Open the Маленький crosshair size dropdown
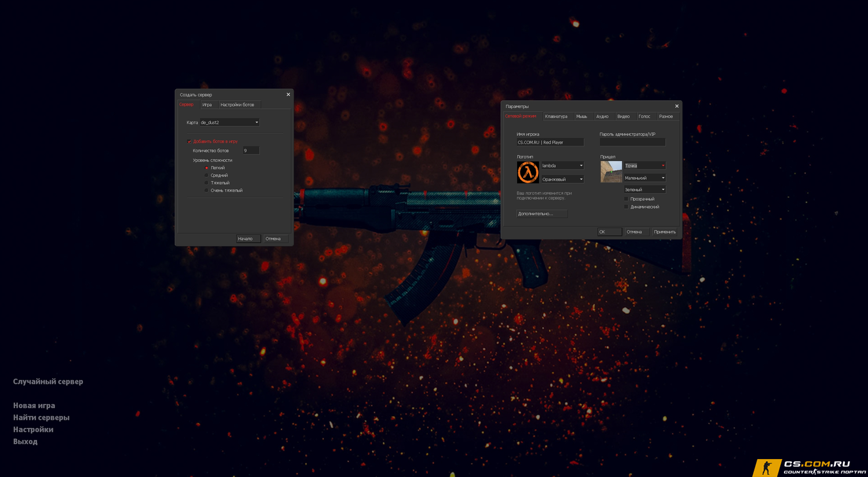Screen dimensions: 868x477 (x=644, y=178)
